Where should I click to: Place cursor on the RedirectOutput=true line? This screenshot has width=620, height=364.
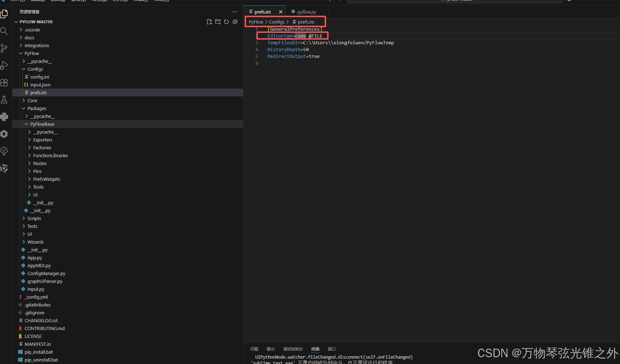click(x=293, y=56)
